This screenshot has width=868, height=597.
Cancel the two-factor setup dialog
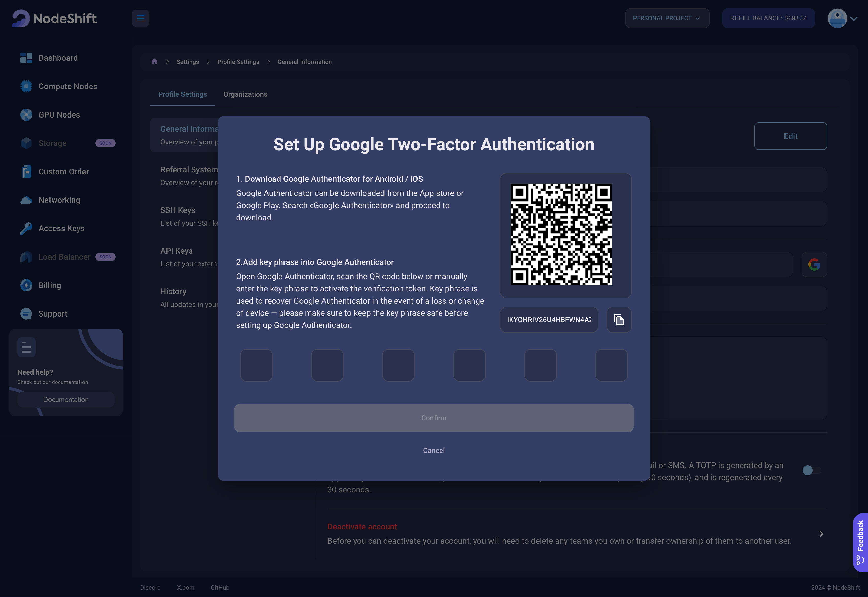click(x=434, y=450)
